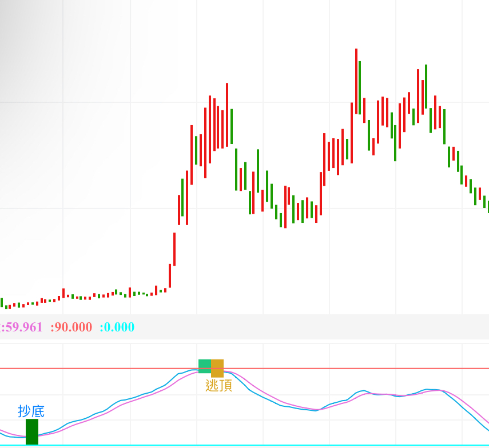This screenshot has height=448, width=489.
Task: Click the gold 逃頂 label
Action: point(218,386)
